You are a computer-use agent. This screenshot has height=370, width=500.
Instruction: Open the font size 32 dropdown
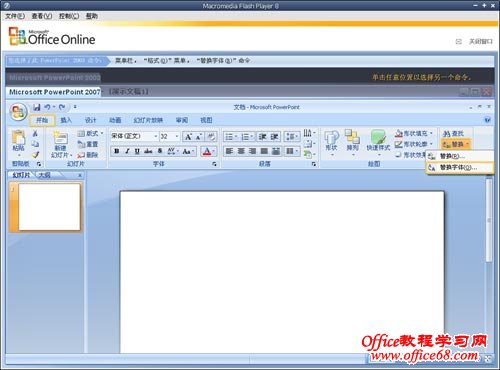[x=177, y=136]
